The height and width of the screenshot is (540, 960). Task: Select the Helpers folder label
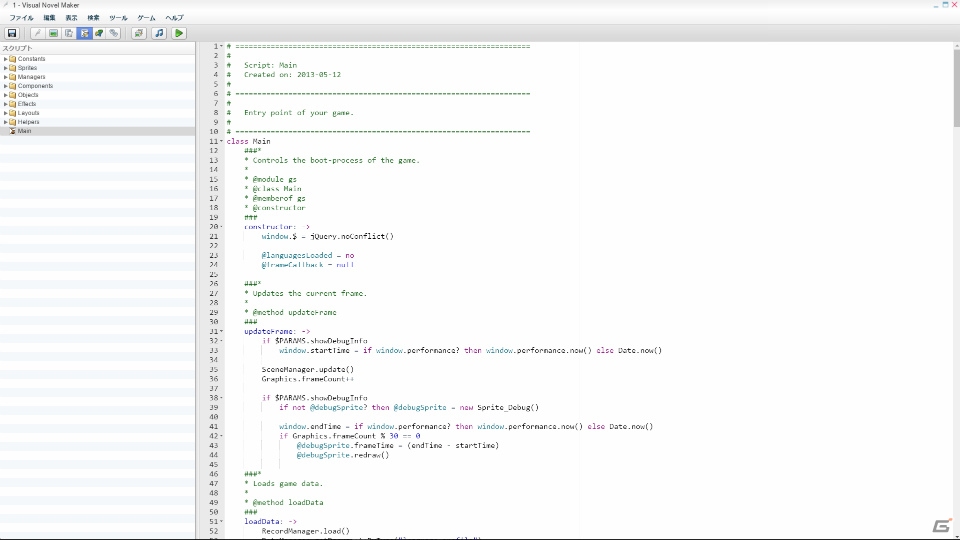(x=28, y=122)
